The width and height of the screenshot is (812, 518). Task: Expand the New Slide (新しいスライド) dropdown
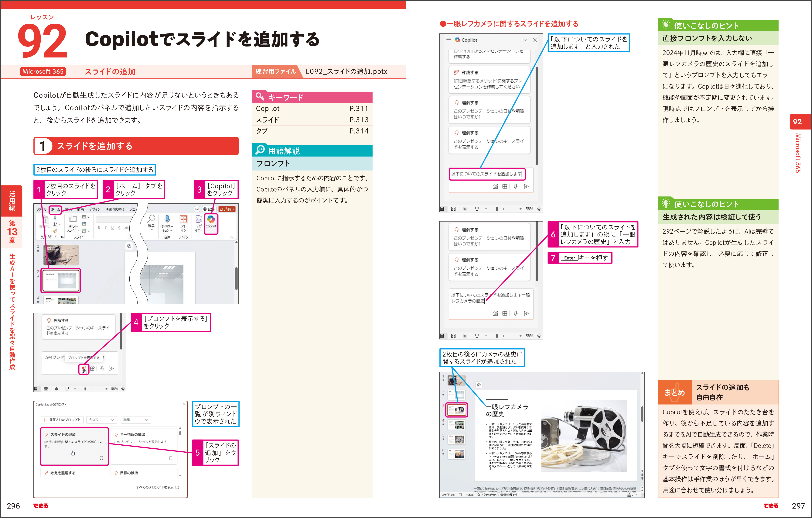78,230
